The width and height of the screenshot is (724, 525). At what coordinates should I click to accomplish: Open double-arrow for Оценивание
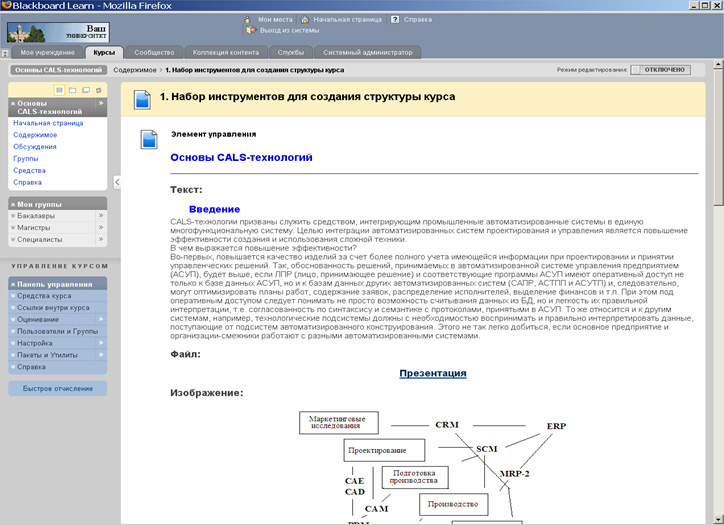point(101,319)
